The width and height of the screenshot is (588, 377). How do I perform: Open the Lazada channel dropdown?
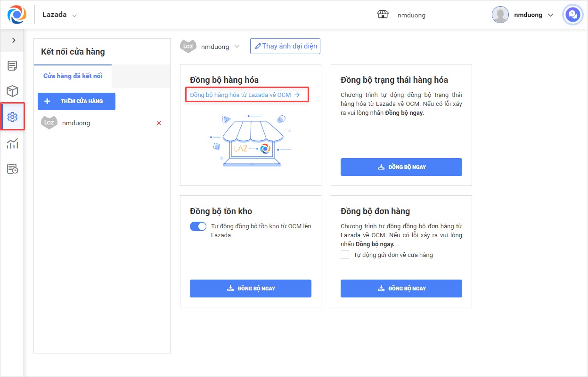coord(59,15)
